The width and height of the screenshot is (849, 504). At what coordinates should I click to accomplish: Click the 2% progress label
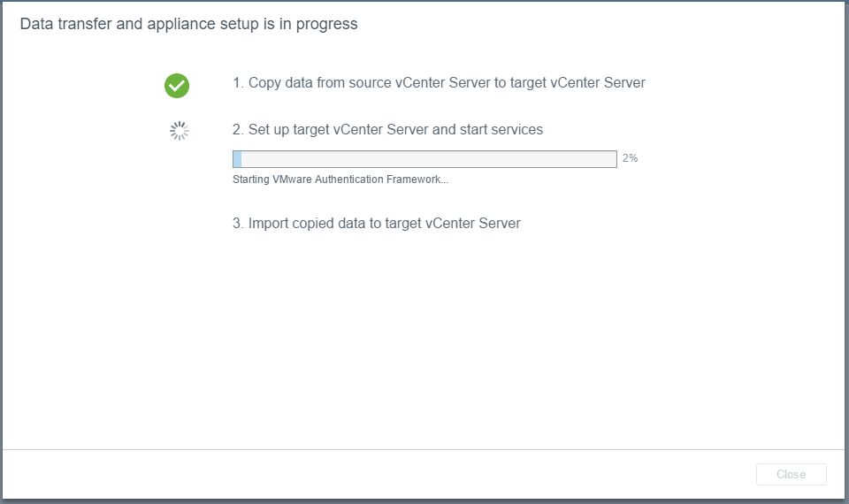point(630,158)
